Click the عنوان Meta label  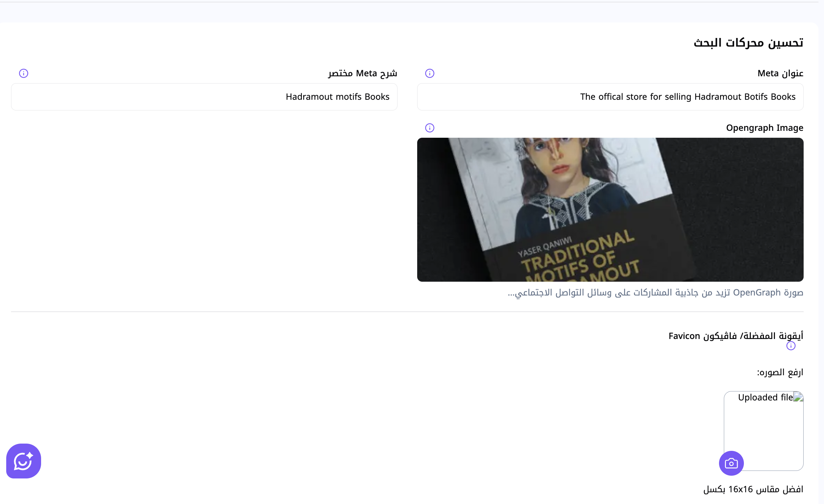(x=780, y=73)
